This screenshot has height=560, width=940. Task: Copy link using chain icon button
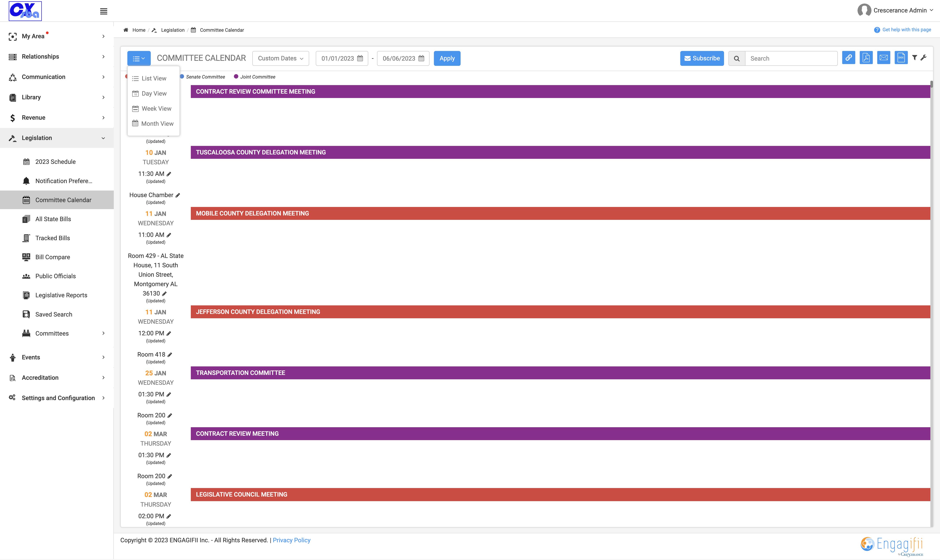(848, 58)
